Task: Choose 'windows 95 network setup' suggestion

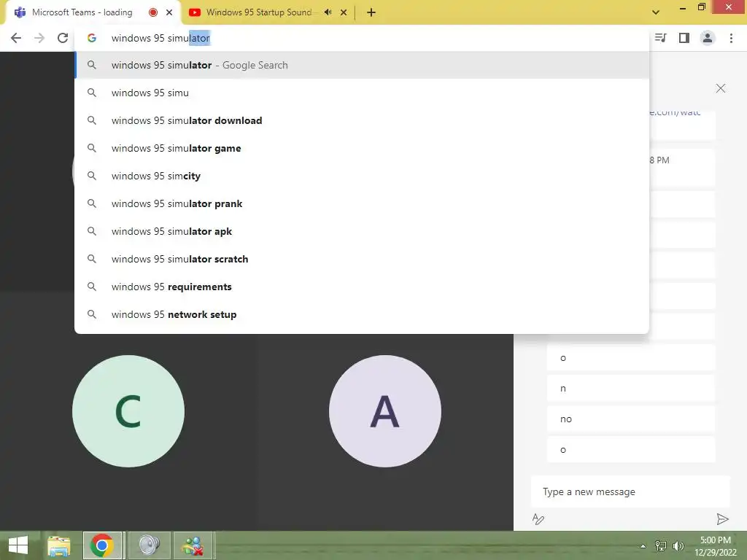Action: click(x=362, y=314)
